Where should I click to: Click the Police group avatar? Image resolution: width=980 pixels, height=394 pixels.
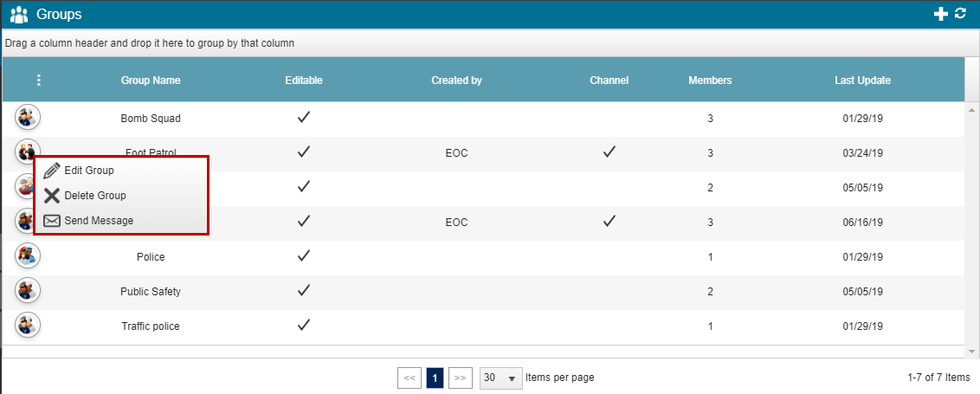coord(28,255)
